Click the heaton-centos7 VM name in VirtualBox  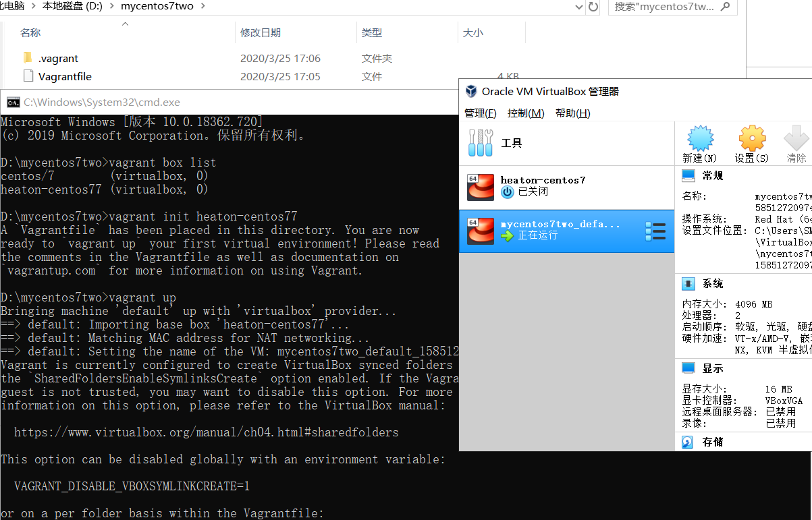(543, 180)
